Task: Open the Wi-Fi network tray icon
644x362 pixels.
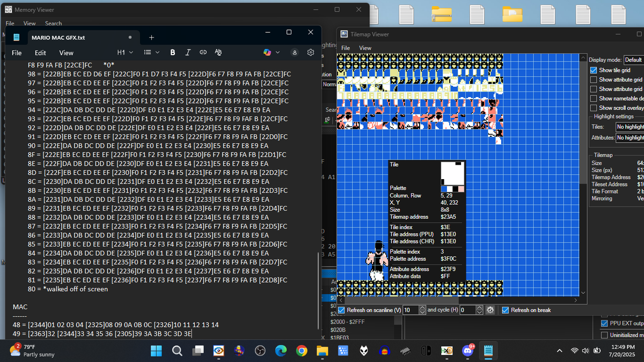Action: click(x=574, y=351)
